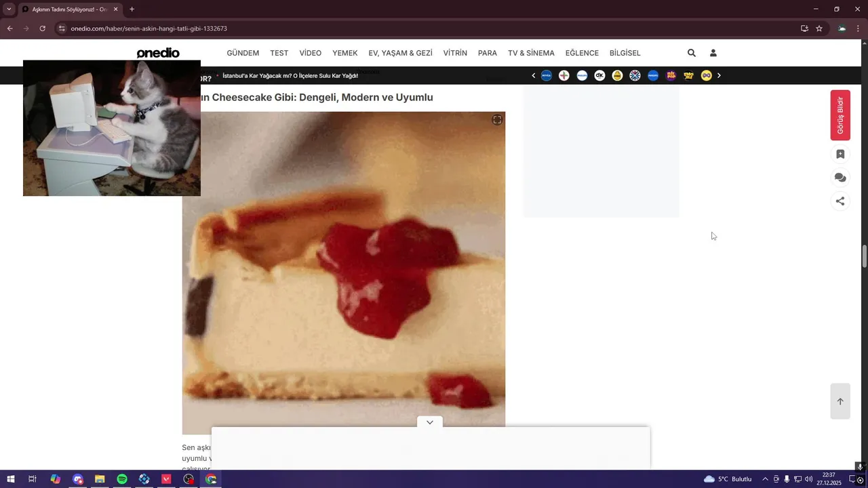Open comments via the speech bubbles icon

[840, 178]
